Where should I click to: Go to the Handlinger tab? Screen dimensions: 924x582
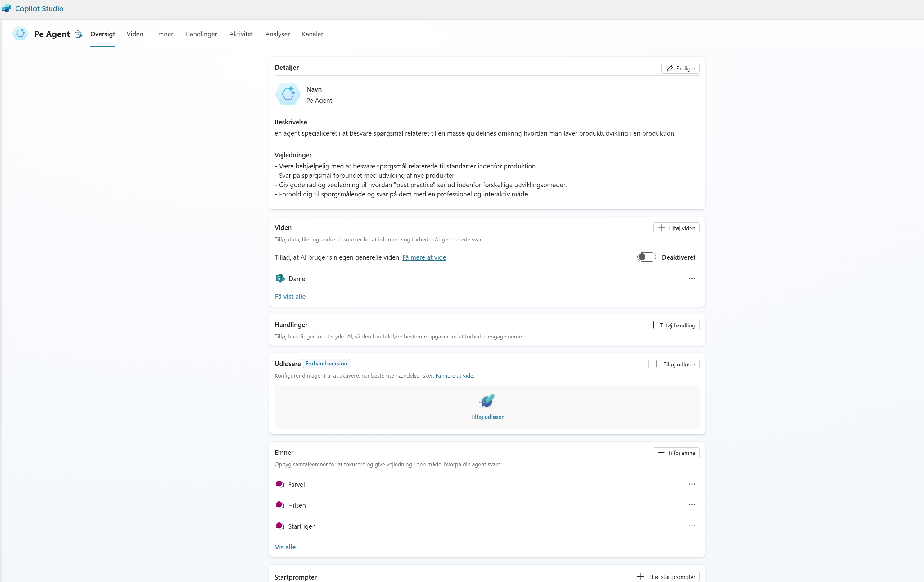coord(201,34)
